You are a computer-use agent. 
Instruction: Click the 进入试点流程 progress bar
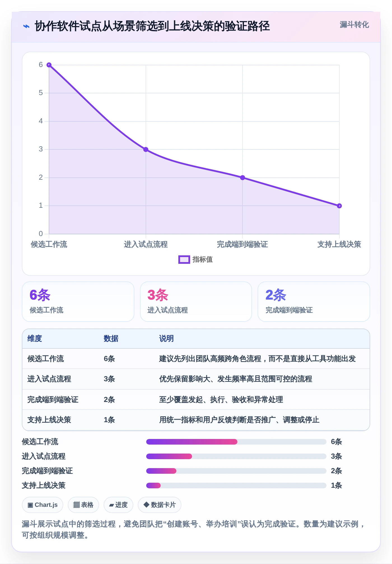tap(236, 456)
